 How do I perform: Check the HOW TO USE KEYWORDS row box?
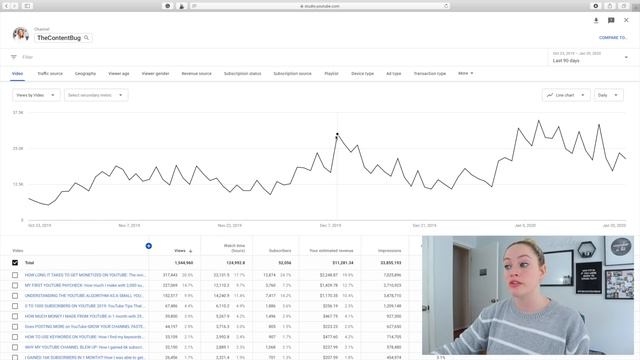click(15, 337)
